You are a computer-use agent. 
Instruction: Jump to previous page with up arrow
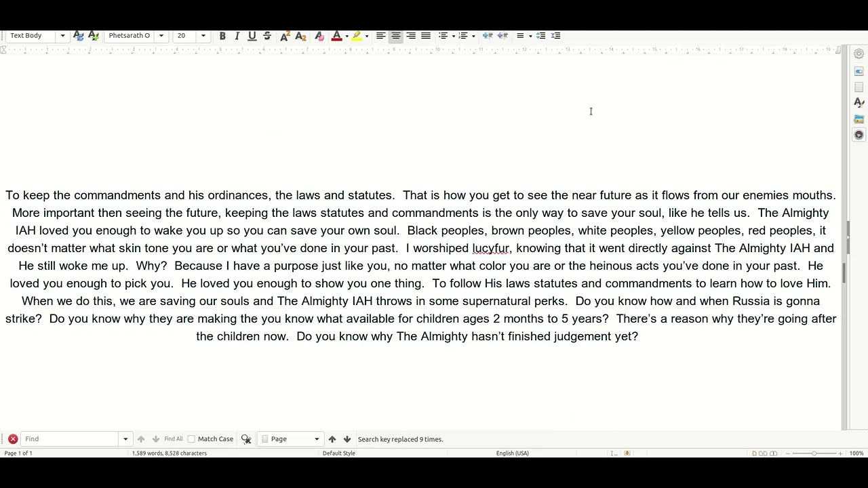pyautogui.click(x=332, y=439)
